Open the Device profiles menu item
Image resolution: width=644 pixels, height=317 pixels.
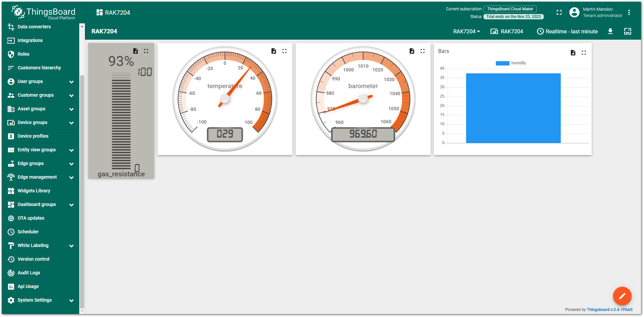[x=33, y=136]
